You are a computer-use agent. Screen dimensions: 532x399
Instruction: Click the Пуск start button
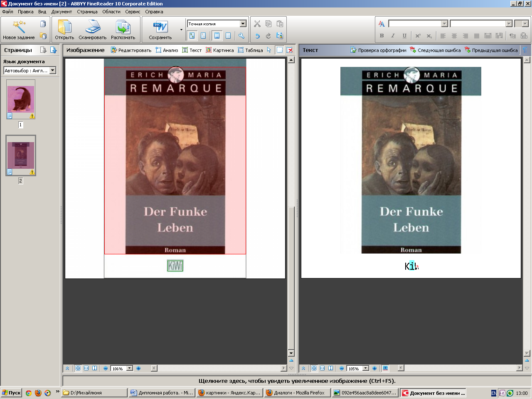point(11,393)
